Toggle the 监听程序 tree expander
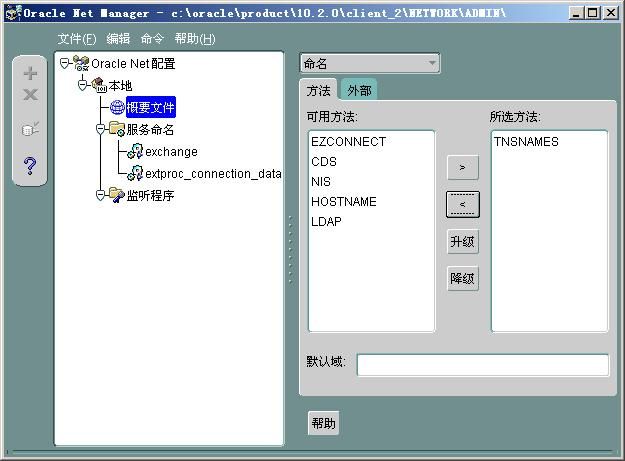Viewport: 625px width, 461px height. pos(100,195)
